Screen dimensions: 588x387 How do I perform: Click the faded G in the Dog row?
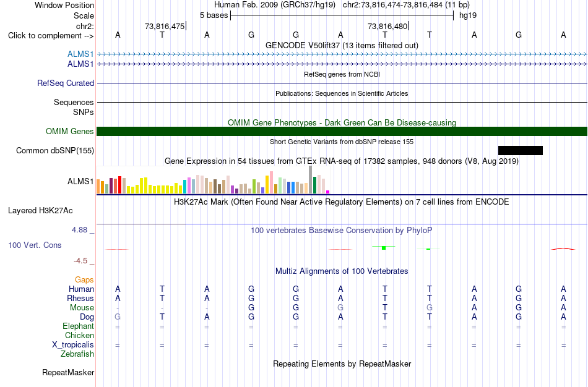pyautogui.click(x=118, y=317)
